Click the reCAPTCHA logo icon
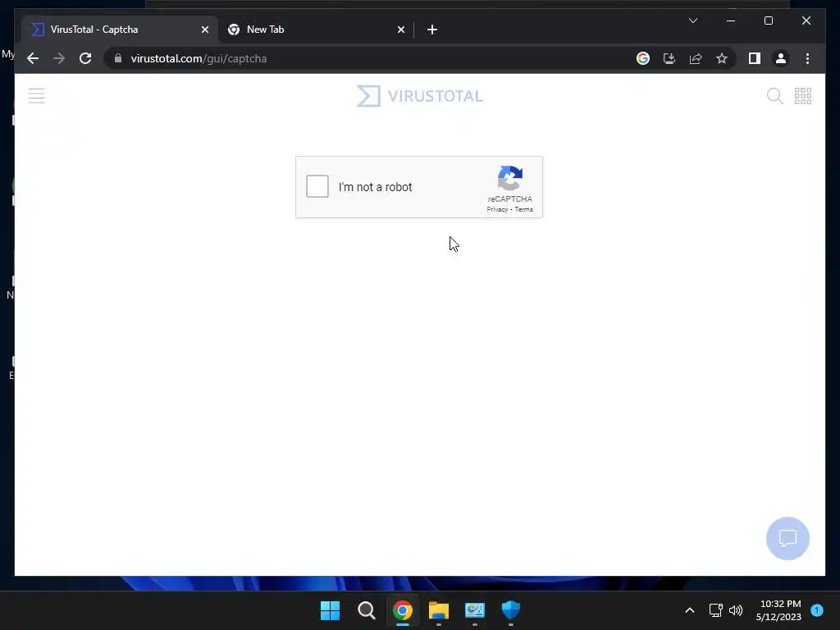 (x=510, y=178)
